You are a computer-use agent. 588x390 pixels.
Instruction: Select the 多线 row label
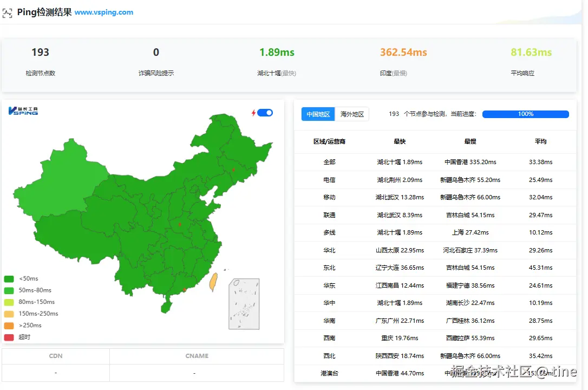pyautogui.click(x=329, y=232)
